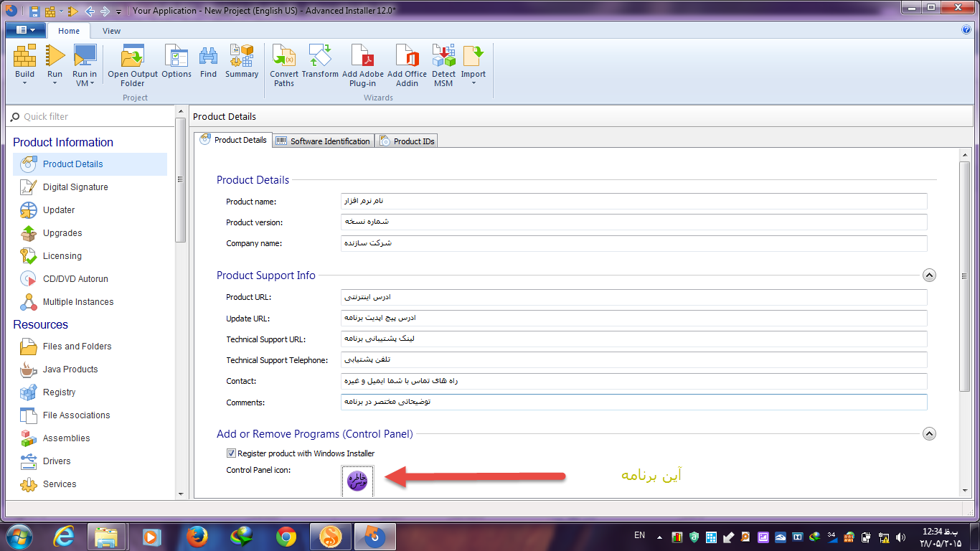Open the Run dropdown arrow

tap(55, 83)
